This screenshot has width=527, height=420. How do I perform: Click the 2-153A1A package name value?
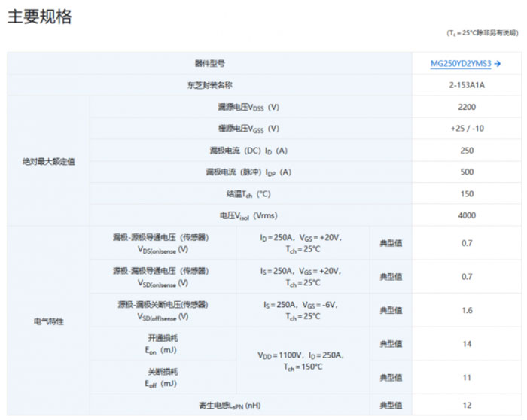466,85
